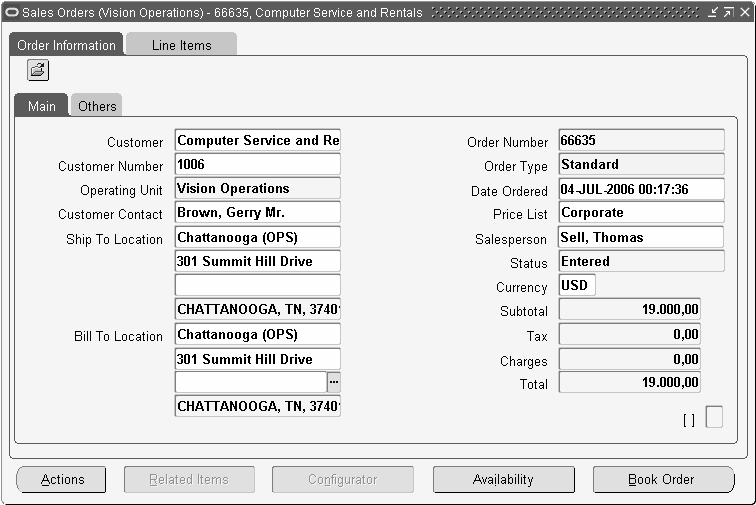
Task: Click the empty Ship To address line field
Action: [x=258, y=285]
